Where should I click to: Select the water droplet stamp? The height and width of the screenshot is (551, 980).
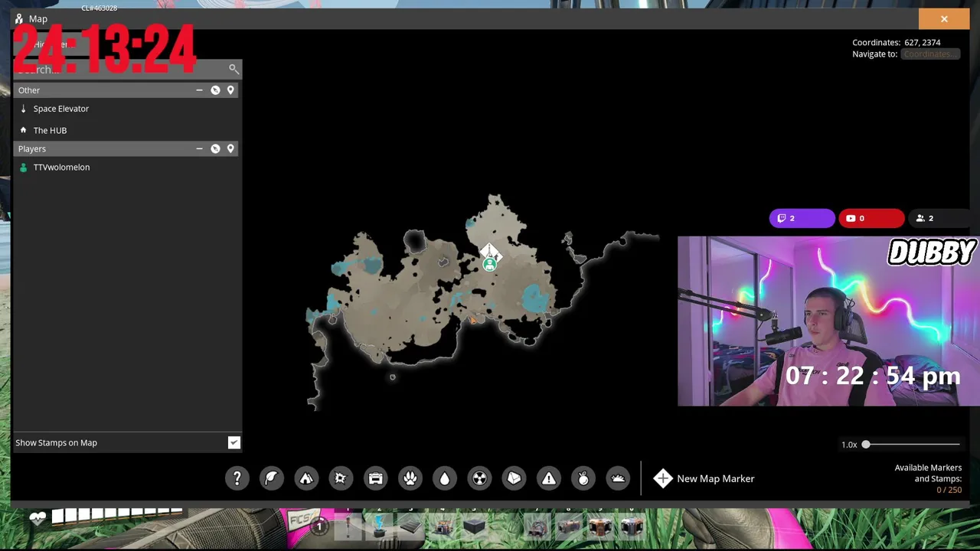[445, 478]
